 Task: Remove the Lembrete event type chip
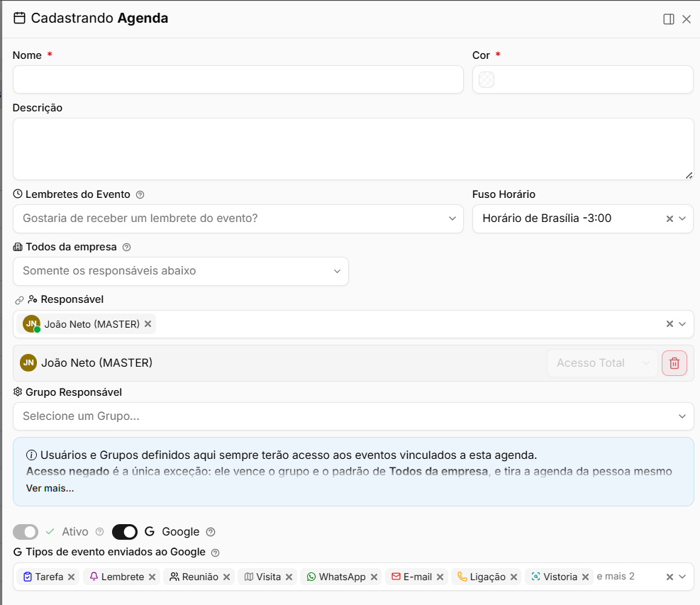pos(152,577)
